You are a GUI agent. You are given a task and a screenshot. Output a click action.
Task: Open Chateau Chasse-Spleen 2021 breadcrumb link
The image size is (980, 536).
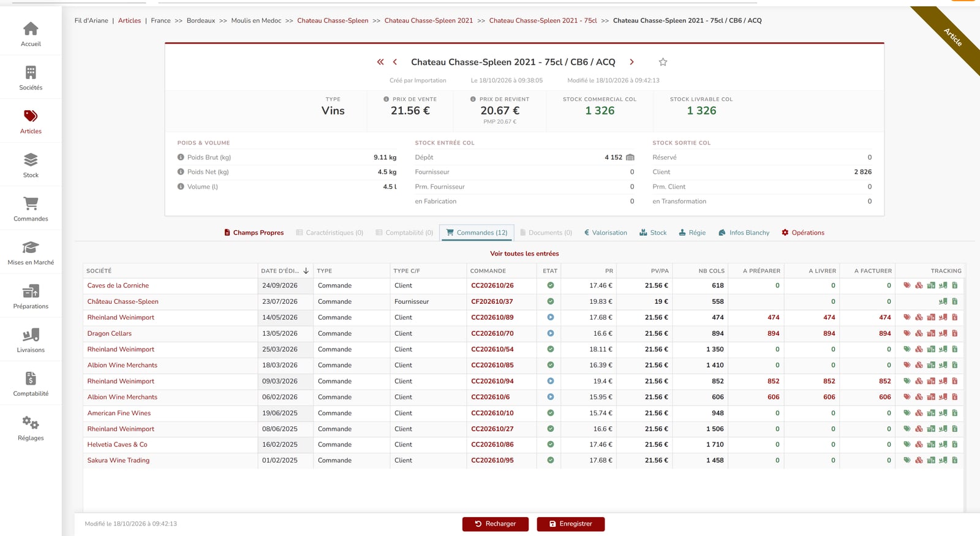(429, 21)
